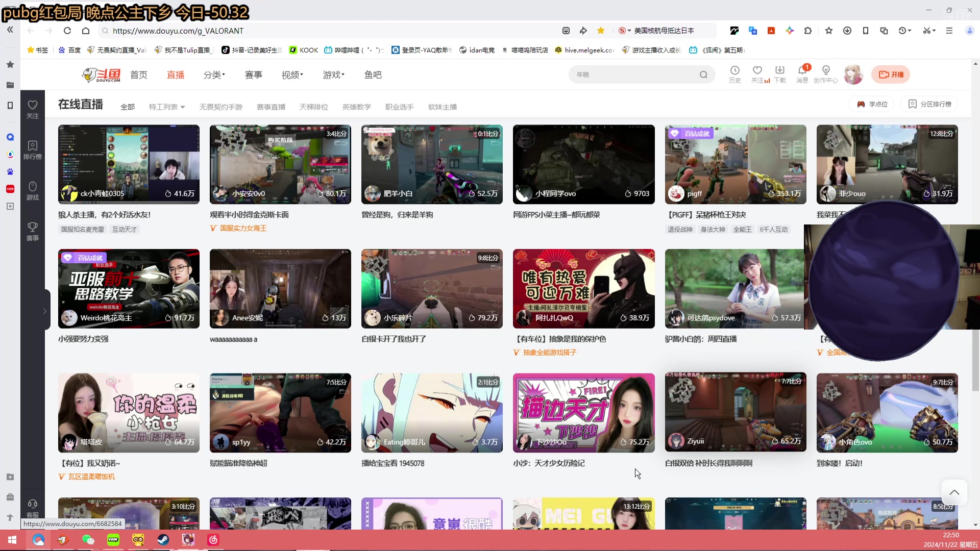Click the user avatar in header

(853, 74)
